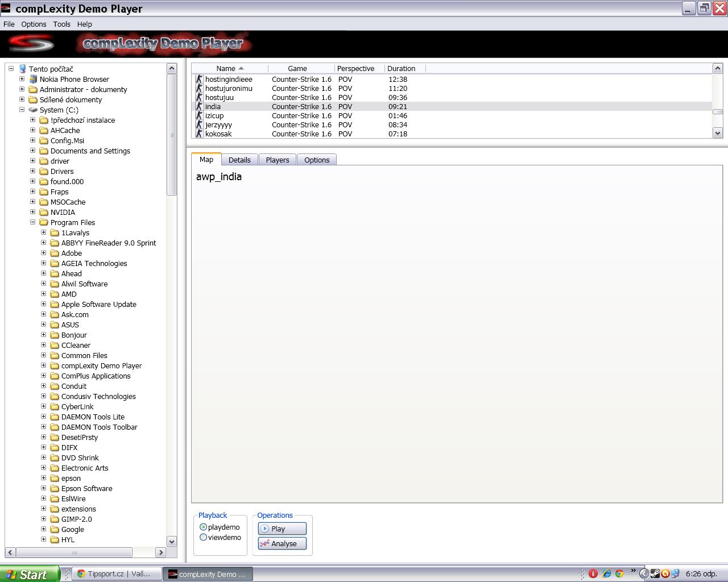Click the Opera icon in system tray
Screen dimensions: 728x582
pyautogui.click(x=593, y=573)
